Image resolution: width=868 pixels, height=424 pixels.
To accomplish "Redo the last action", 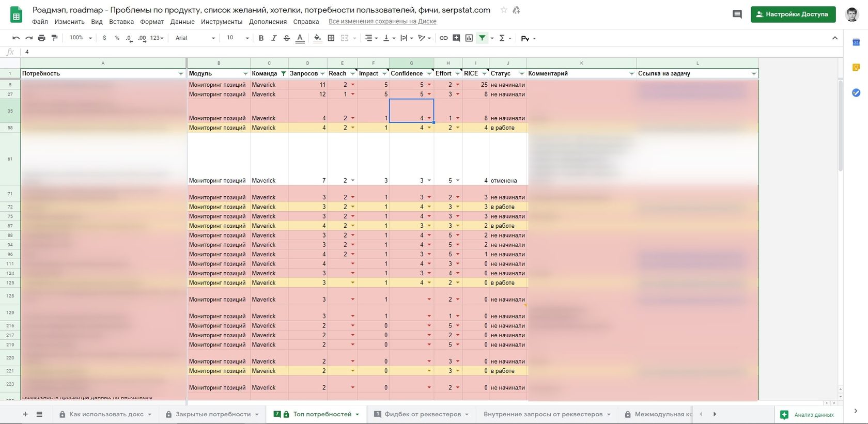I will tap(29, 38).
